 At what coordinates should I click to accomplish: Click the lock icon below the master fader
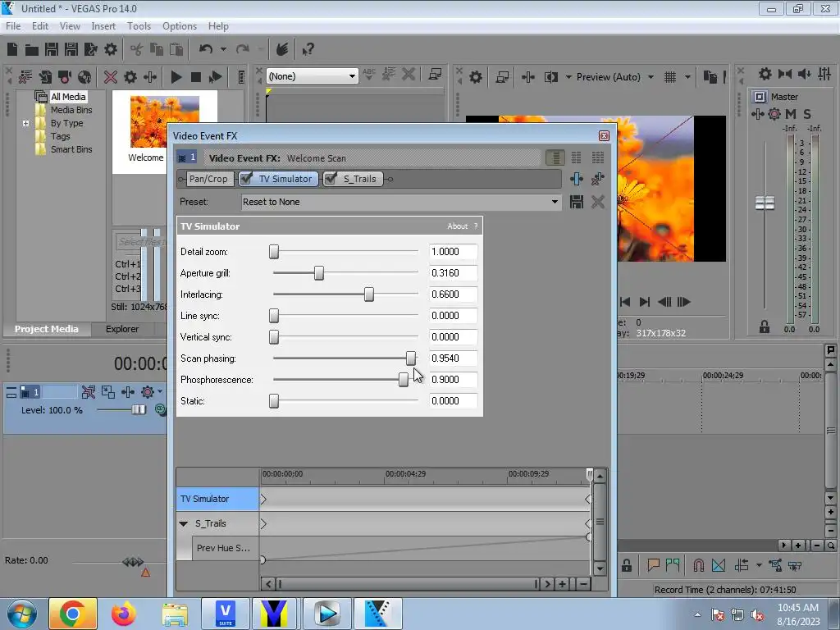click(765, 326)
